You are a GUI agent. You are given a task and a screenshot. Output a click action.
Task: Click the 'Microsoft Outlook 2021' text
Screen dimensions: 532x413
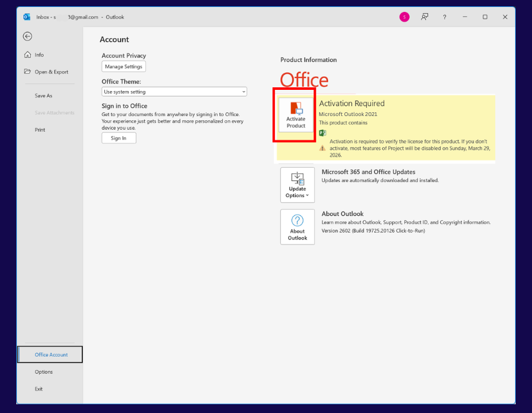pyautogui.click(x=348, y=114)
